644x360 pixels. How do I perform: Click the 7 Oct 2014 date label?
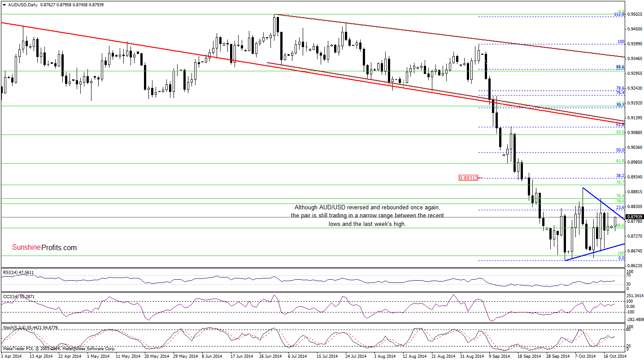point(586,356)
